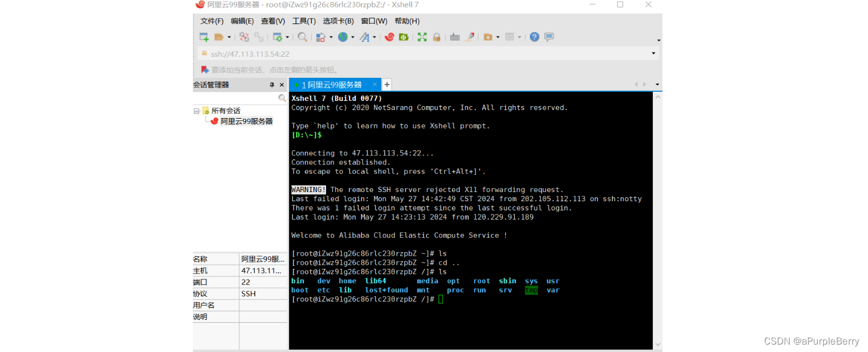Screen dimensions: 868x352
Task: Open the 编辑(E) menu
Action: pyautogui.click(x=242, y=21)
